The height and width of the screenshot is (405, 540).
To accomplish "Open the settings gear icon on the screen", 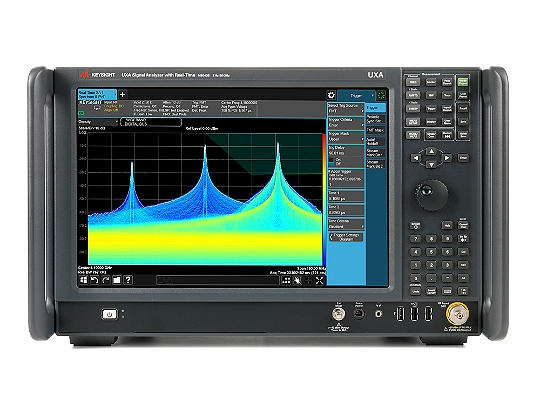I will click(x=331, y=95).
